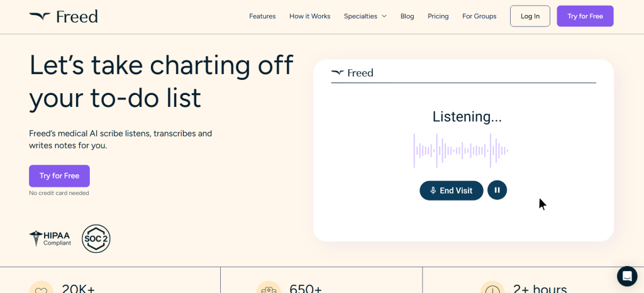Click the HIPAA Compliant badge

coord(50,238)
